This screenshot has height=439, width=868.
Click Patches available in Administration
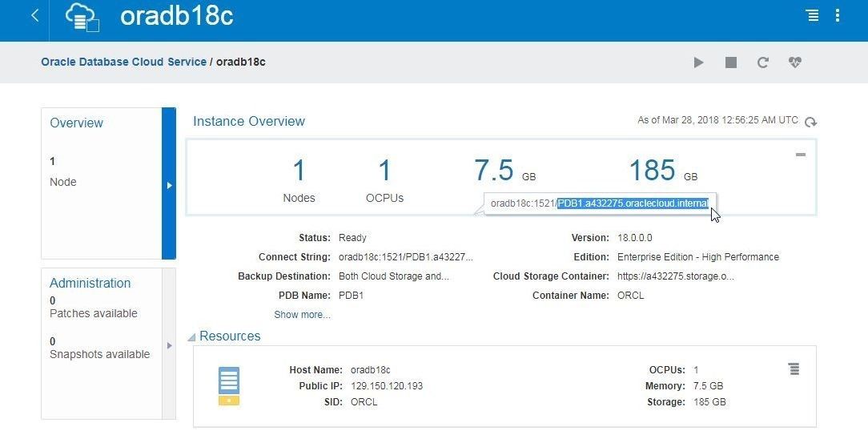pos(94,313)
